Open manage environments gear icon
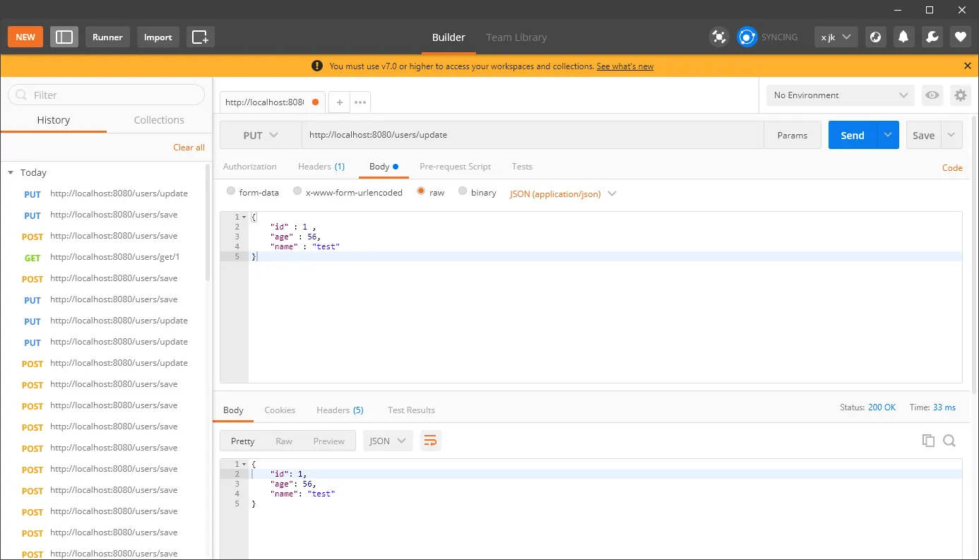 (x=960, y=95)
